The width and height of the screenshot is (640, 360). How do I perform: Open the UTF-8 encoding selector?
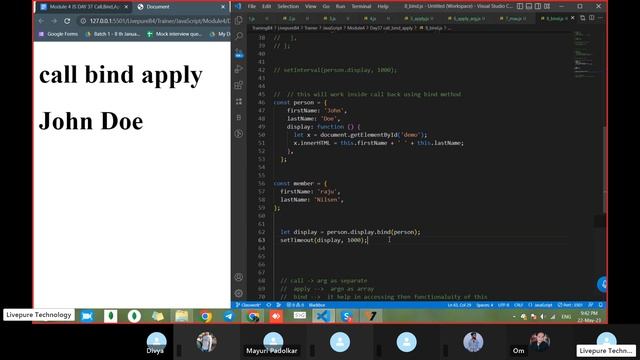[503, 305]
